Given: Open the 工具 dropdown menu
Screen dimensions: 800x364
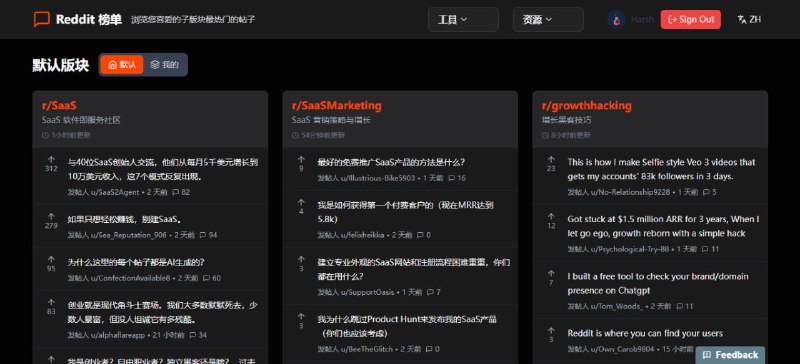Looking at the screenshot, I should point(463,19).
